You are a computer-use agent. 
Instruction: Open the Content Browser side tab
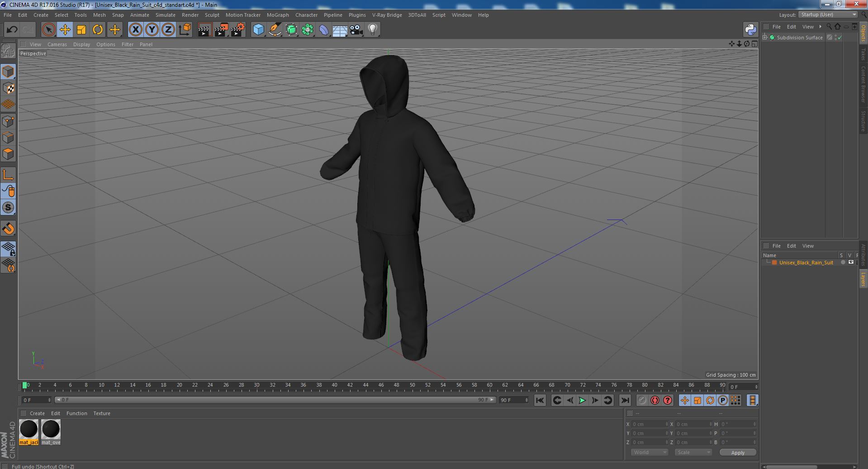pos(863,84)
